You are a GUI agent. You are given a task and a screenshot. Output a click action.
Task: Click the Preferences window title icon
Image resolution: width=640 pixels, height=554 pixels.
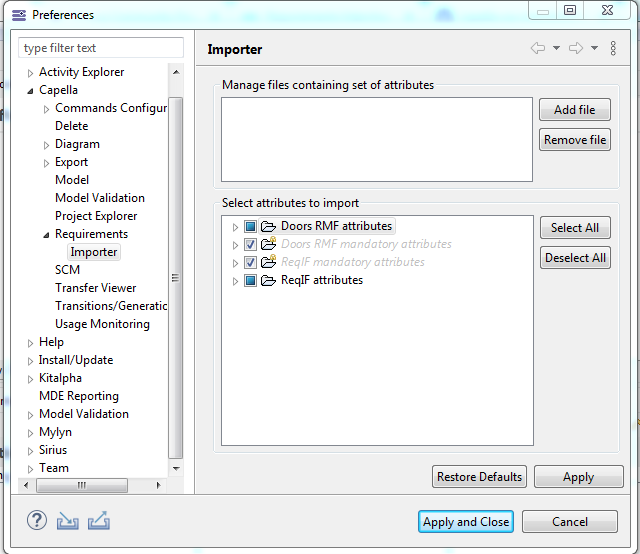pyautogui.click(x=19, y=15)
